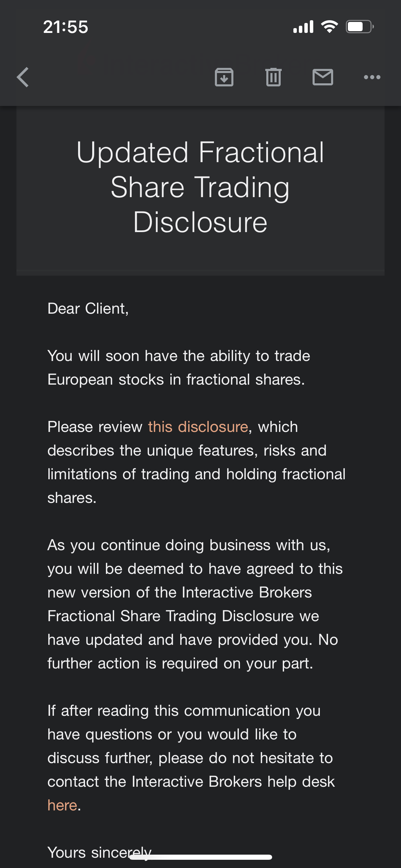Screen dimensions: 401x868
Task: Tap the 21:55 clock in status bar
Action: pyautogui.click(x=65, y=27)
